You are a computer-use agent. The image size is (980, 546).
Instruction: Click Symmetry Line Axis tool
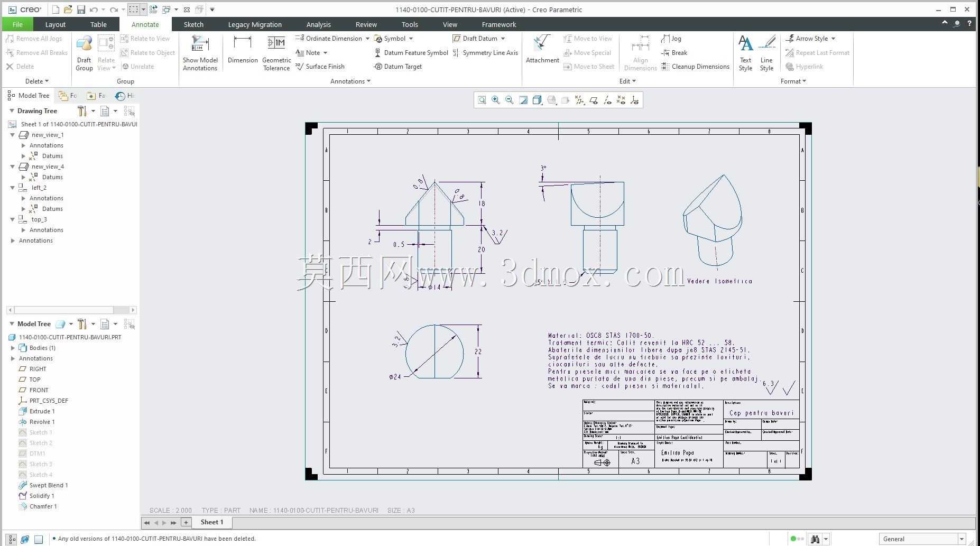[x=485, y=53]
